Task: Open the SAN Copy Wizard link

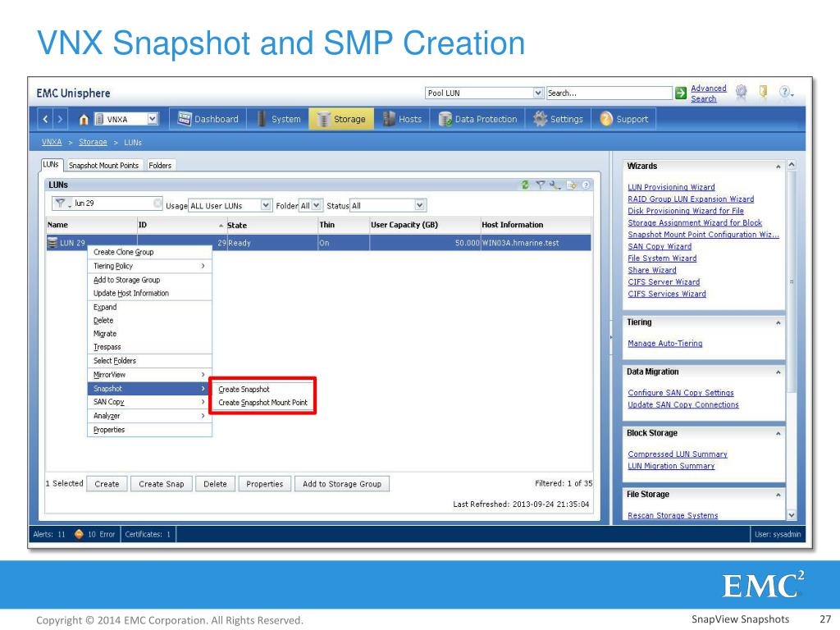Action: point(660,246)
